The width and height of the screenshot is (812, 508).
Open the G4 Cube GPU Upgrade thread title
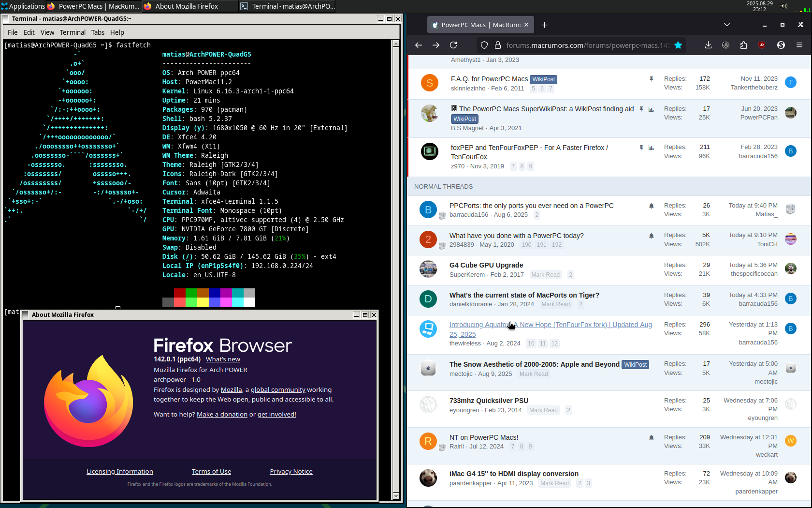coord(486,265)
